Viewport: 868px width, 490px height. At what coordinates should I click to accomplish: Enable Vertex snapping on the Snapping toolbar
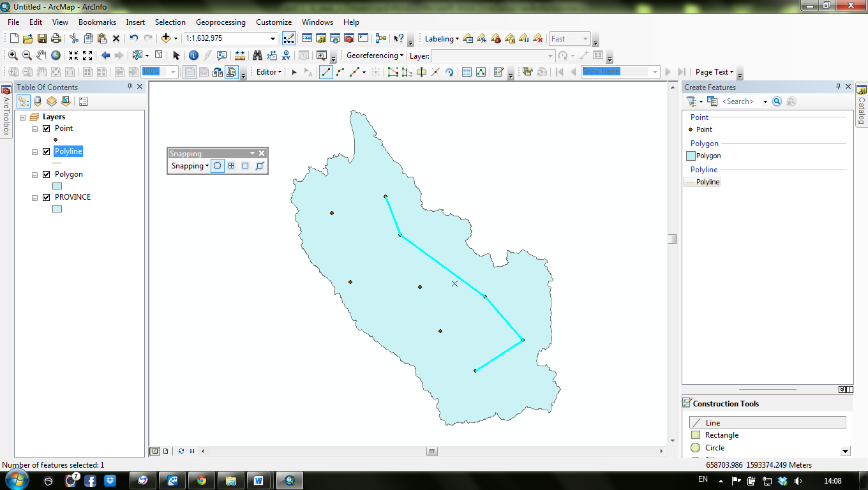231,165
